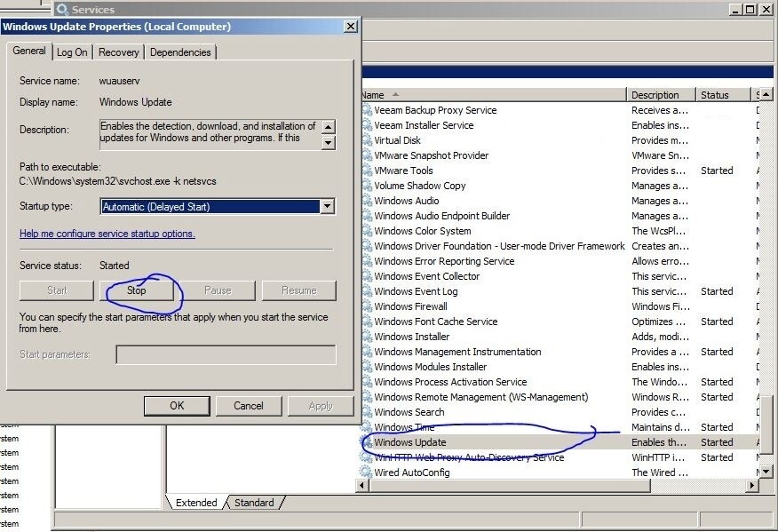Click the Windows Firewall service icon
The width and height of the screenshot is (778, 532).
pyautogui.click(x=367, y=306)
